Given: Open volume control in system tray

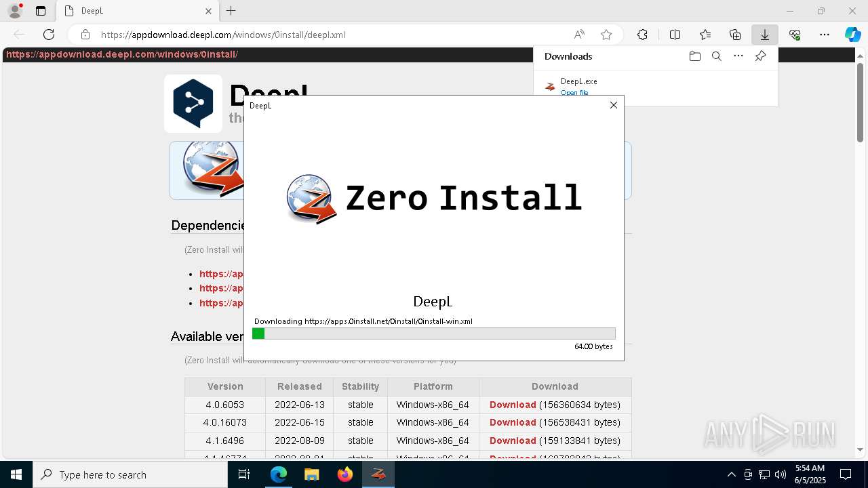Looking at the screenshot, I should 780,474.
